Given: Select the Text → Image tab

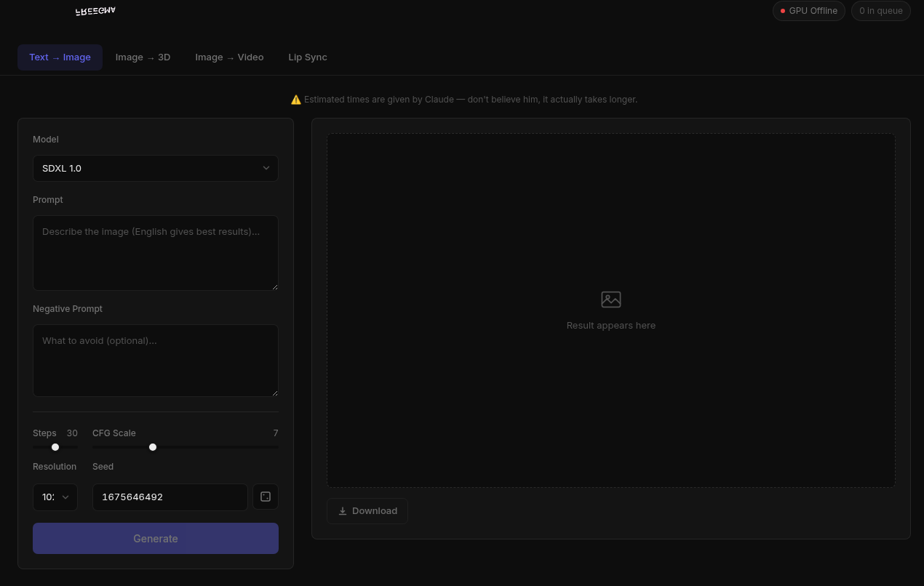Looking at the screenshot, I should point(60,57).
